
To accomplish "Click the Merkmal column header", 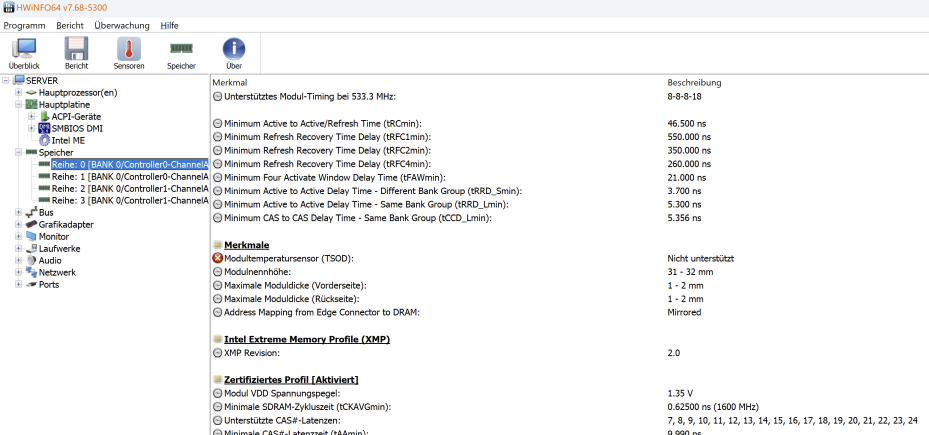I will [x=230, y=82].
